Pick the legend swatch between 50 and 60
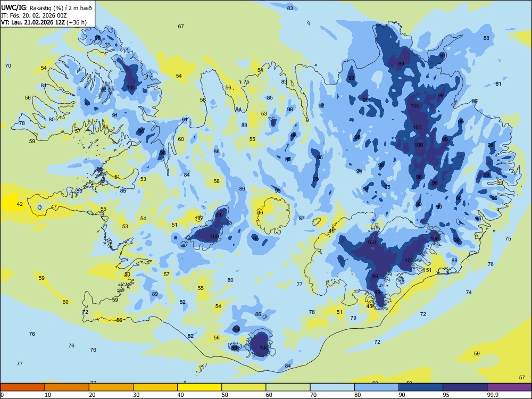The height and width of the screenshot is (399, 532). pos(244,387)
